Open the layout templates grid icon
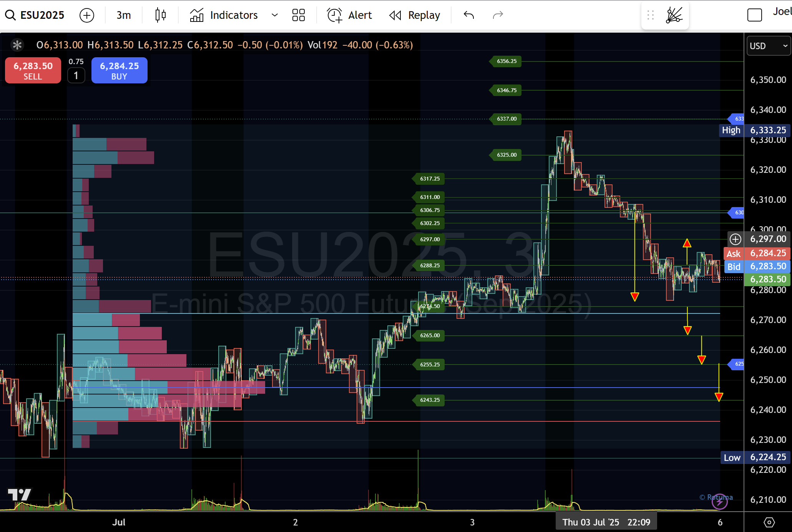Image resolution: width=792 pixels, height=532 pixels. click(298, 15)
